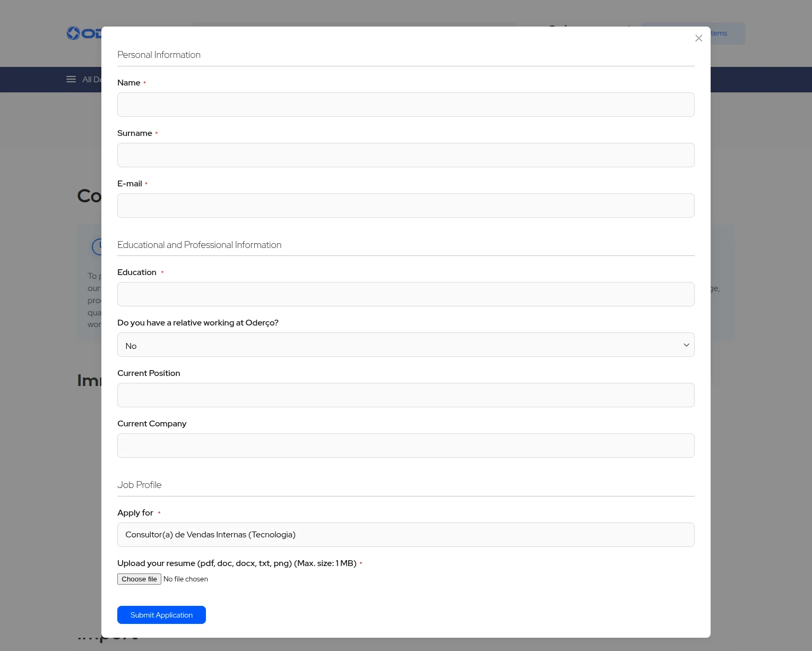Click the Current Position field
The height and width of the screenshot is (651, 812).
tap(406, 395)
